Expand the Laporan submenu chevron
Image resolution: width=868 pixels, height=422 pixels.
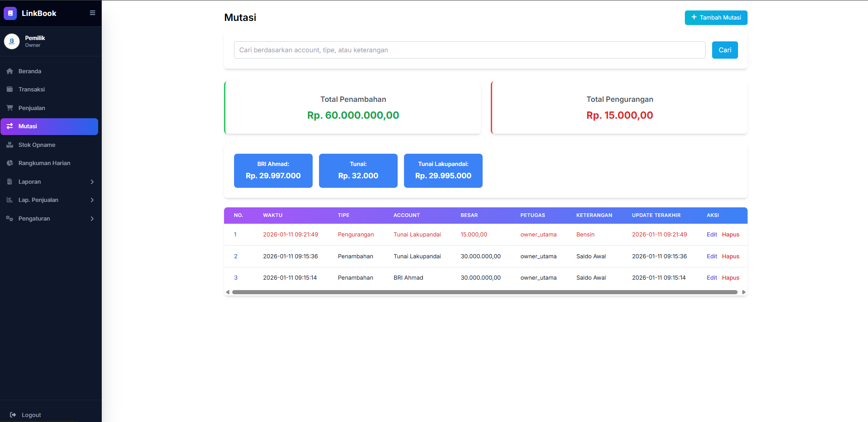point(92,182)
